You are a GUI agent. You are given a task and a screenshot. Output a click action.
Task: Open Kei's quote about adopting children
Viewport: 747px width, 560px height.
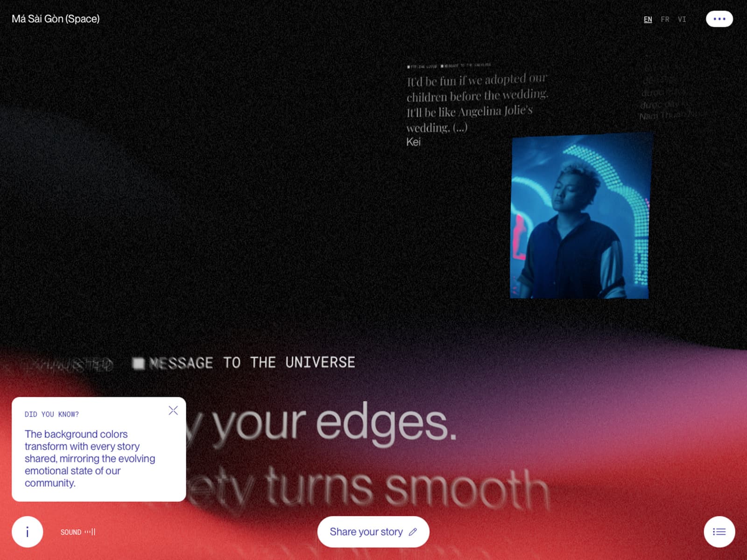point(476,103)
